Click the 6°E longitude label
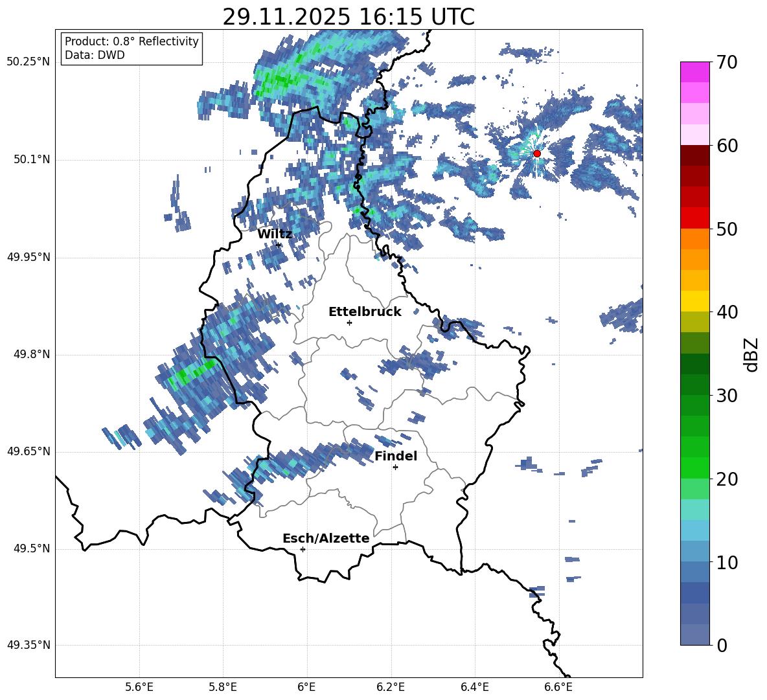The image size is (767, 700). coord(306,687)
